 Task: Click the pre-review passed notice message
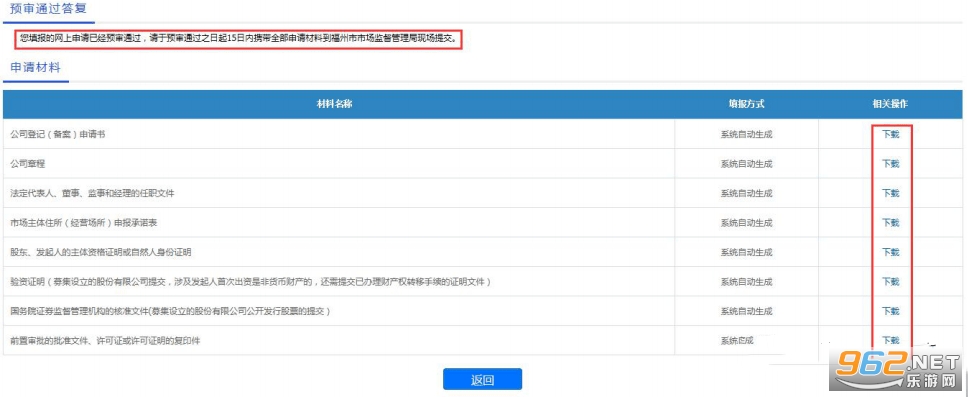238,39
